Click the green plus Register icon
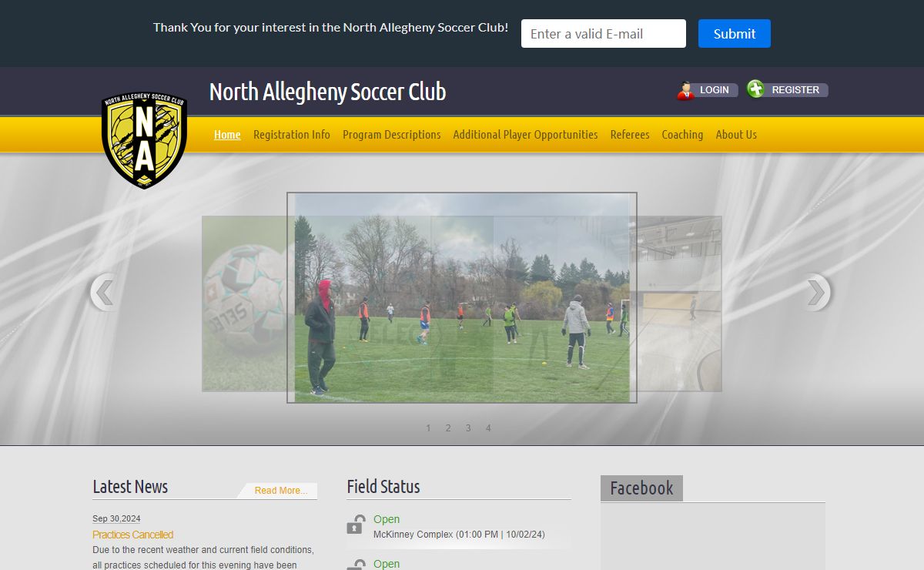The height and width of the screenshot is (570, 924). (755, 89)
